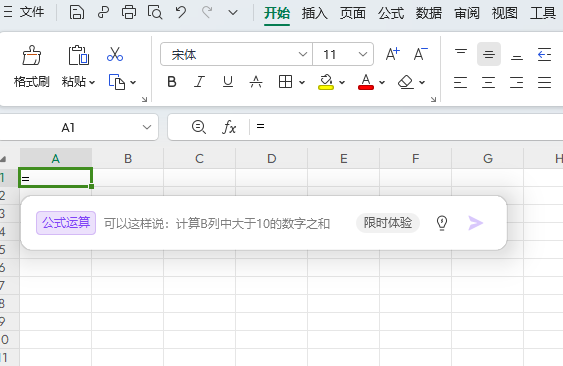
Task: Click the Justify alignment icon
Action: pos(545,82)
